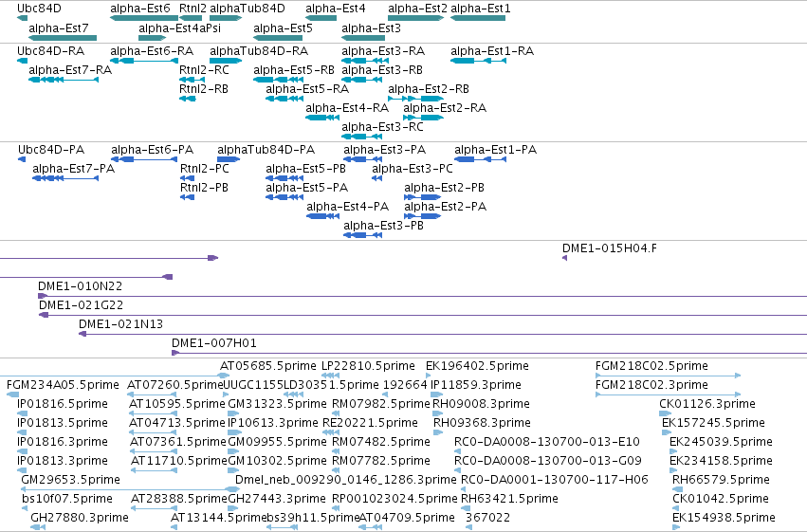Select EST AT28388.5prime
807x532 pixels.
154,508
